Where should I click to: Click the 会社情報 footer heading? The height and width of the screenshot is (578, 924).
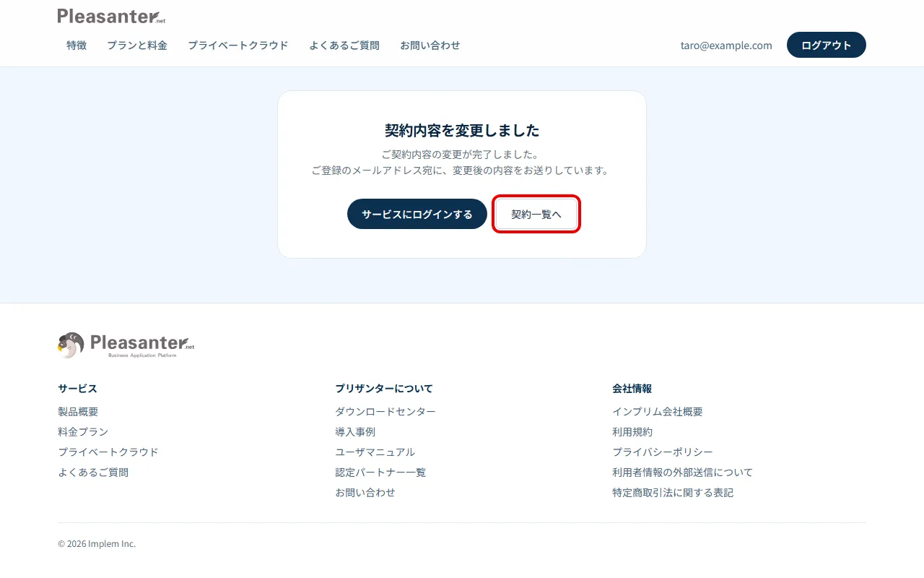coord(632,389)
